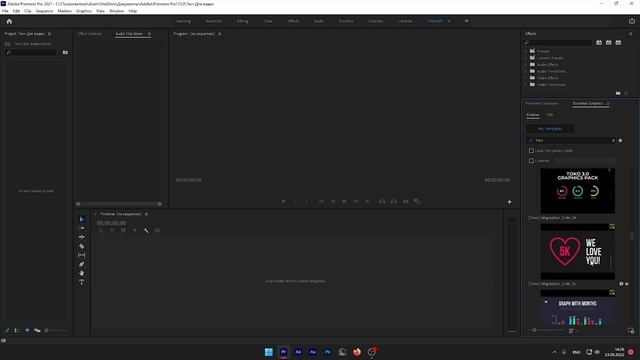Expand Presets folder in Effects
The image size is (640, 360).
point(526,51)
